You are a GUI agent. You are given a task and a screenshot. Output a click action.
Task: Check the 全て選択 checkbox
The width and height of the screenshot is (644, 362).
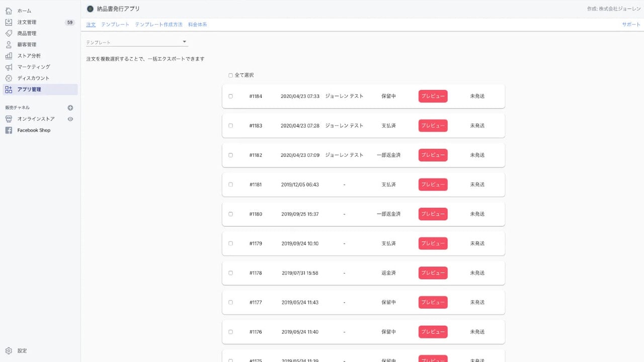pos(230,75)
